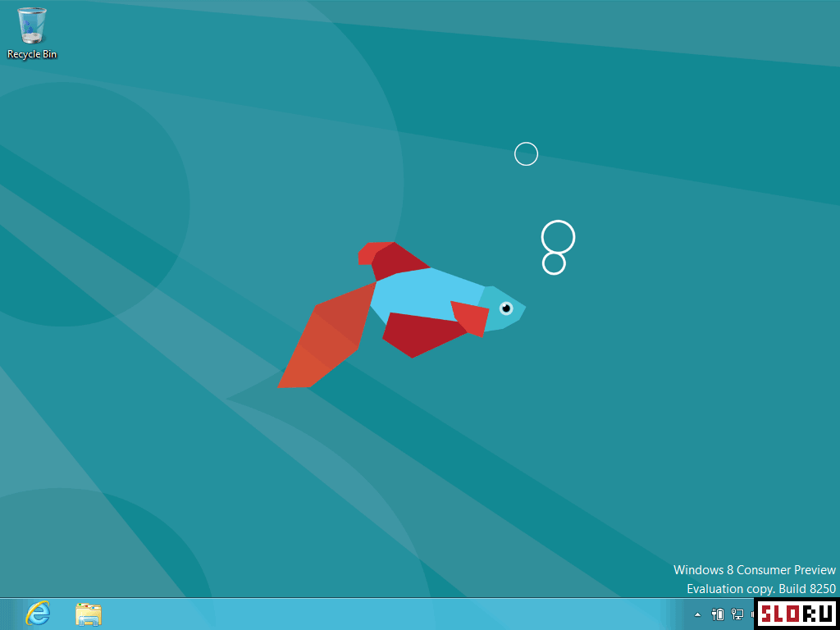The width and height of the screenshot is (840, 630).
Task: Click the betta fish's blue body
Action: point(427,291)
